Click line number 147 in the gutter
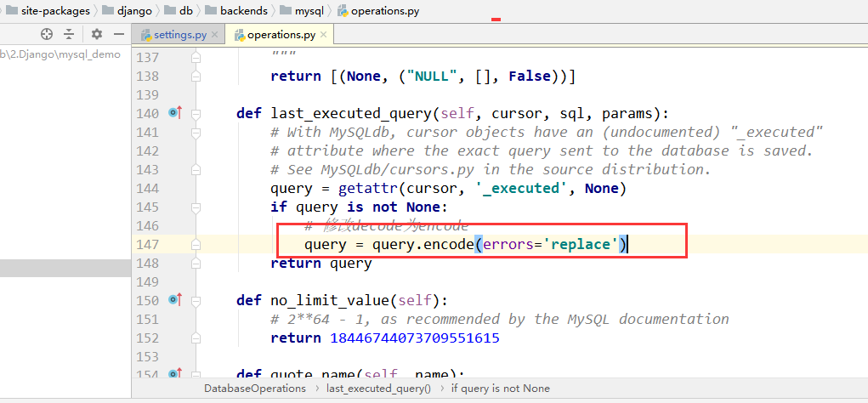The image size is (868, 403). tap(147, 244)
